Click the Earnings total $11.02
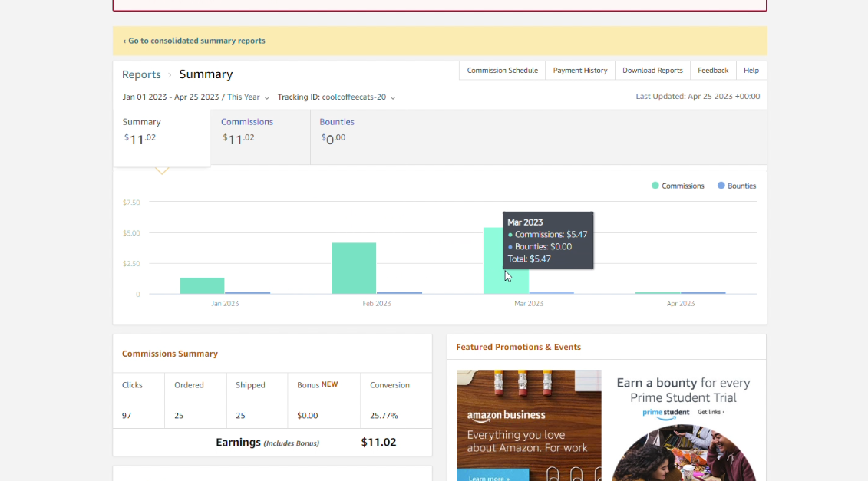The width and height of the screenshot is (868, 481). tap(378, 442)
